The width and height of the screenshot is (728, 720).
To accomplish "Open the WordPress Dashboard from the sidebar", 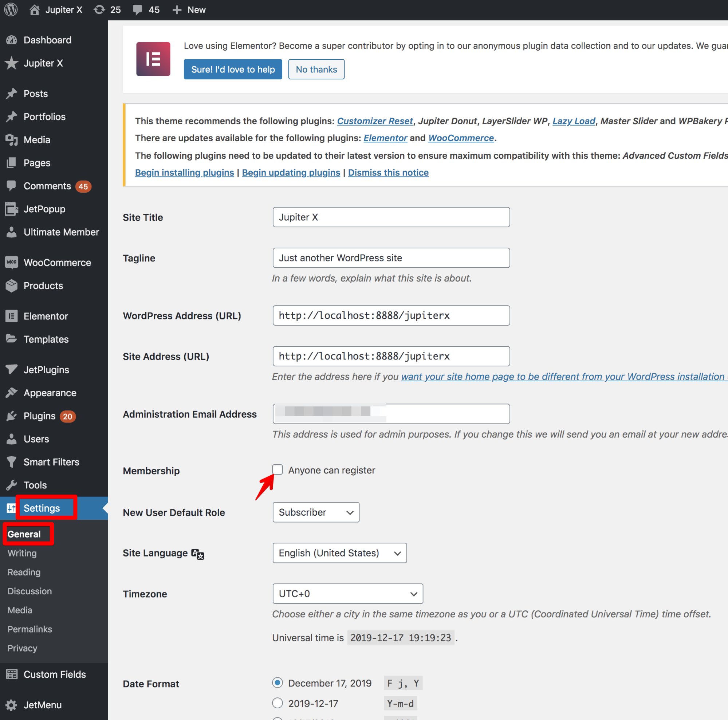I will click(47, 40).
